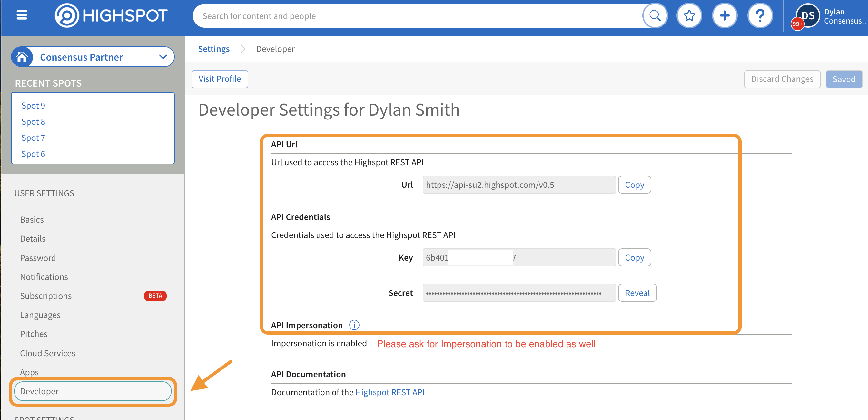Click the RECENT SPOTS heading
The height and width of the screenshot is (420, 868).
(48, 83)
